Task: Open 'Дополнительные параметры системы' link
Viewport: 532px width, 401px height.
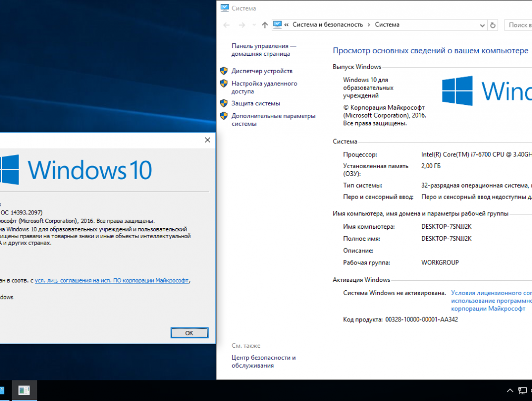Action: tap(273, 120)
